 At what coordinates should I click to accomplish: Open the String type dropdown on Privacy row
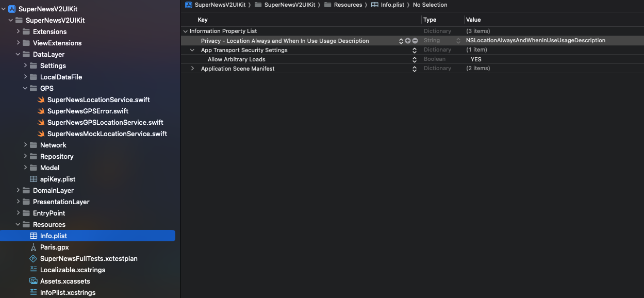(x=458, y=41)
